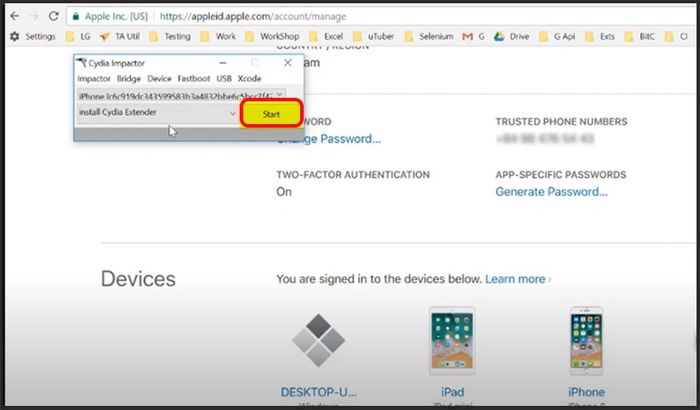Click the Cydia Impactor progress bar

tap(189, 134)
